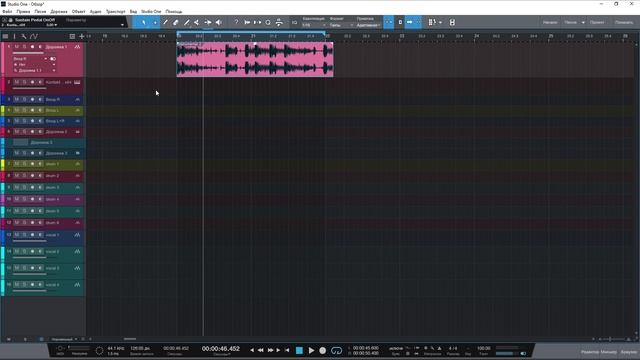The image size is (640, 360).
Task: Show automation with the curve icon
Action: (34, 36)
